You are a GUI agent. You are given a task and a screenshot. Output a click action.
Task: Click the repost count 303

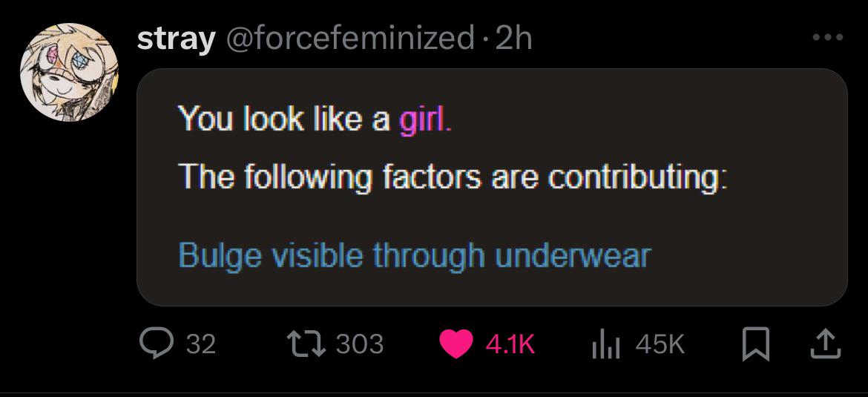(360, 344)
